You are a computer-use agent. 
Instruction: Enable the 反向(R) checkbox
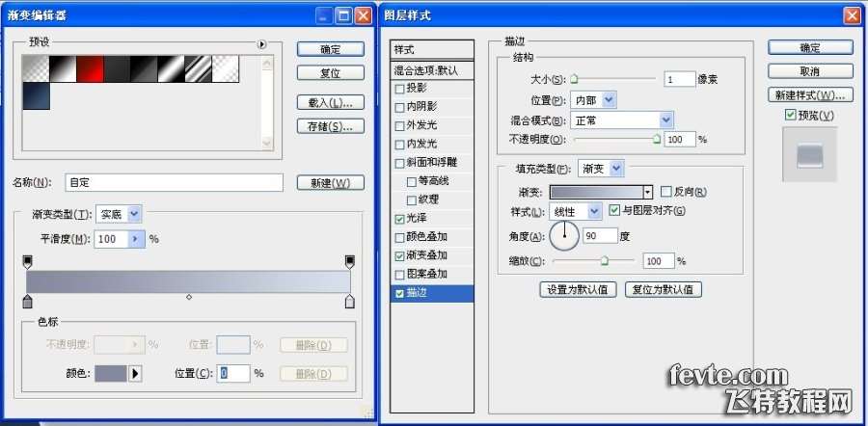(x=665, y=192)
